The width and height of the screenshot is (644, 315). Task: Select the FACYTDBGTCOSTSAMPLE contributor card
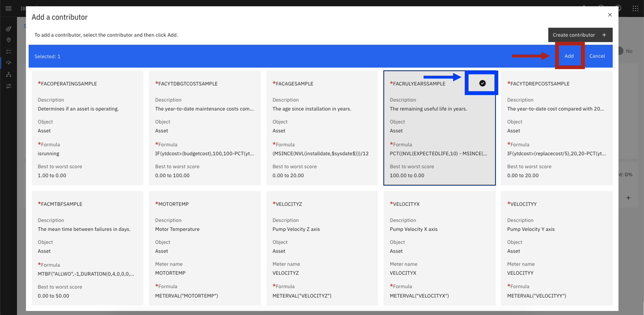[x=205, y=128]
